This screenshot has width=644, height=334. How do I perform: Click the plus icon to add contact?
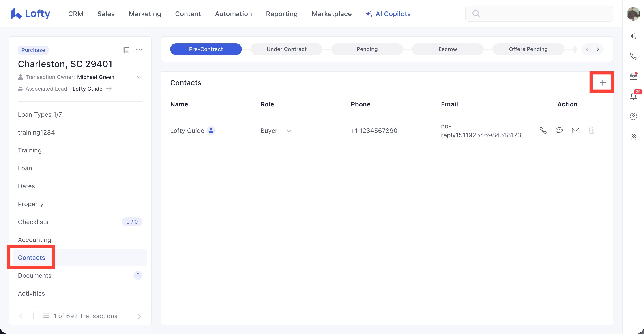click(603, 83)
